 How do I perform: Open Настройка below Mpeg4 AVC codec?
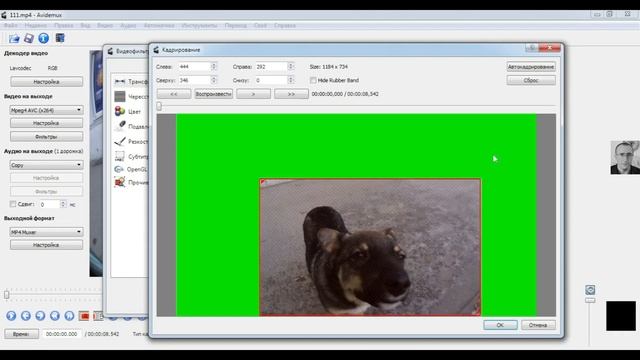tap(46, 123)
